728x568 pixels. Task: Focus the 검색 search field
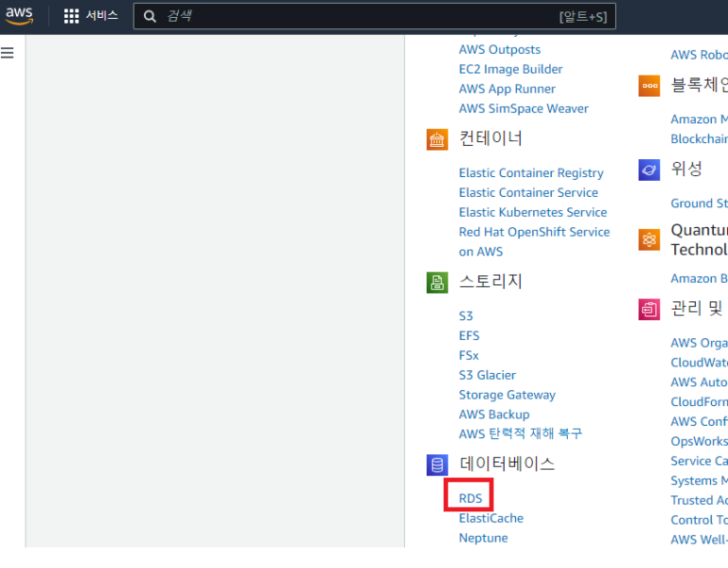click(x=374, y=16)
